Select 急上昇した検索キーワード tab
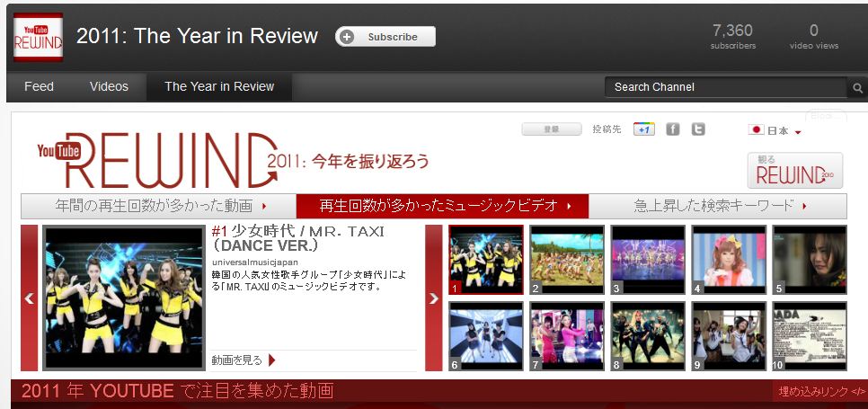 click(x=717, y=207)
